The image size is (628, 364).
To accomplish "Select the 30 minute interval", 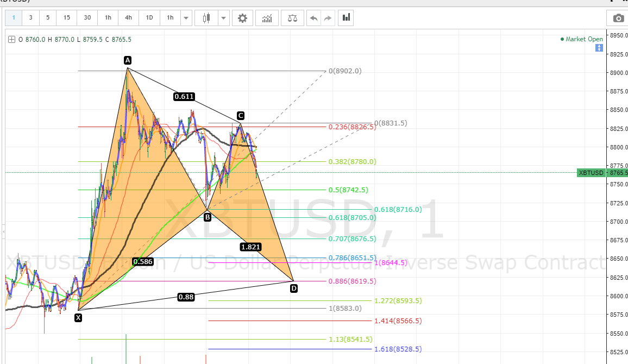I will (x=87, y=17).
